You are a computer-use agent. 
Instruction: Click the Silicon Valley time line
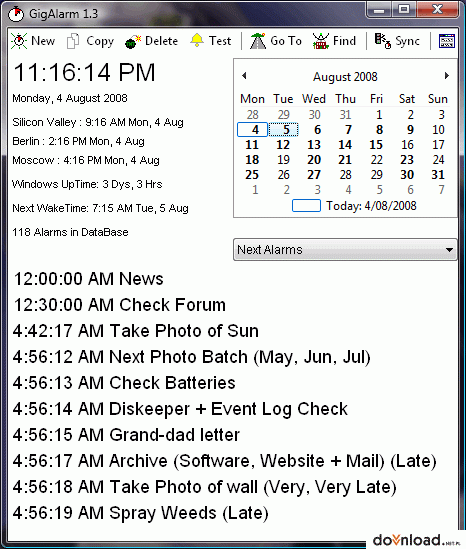[x=98, y=122]
